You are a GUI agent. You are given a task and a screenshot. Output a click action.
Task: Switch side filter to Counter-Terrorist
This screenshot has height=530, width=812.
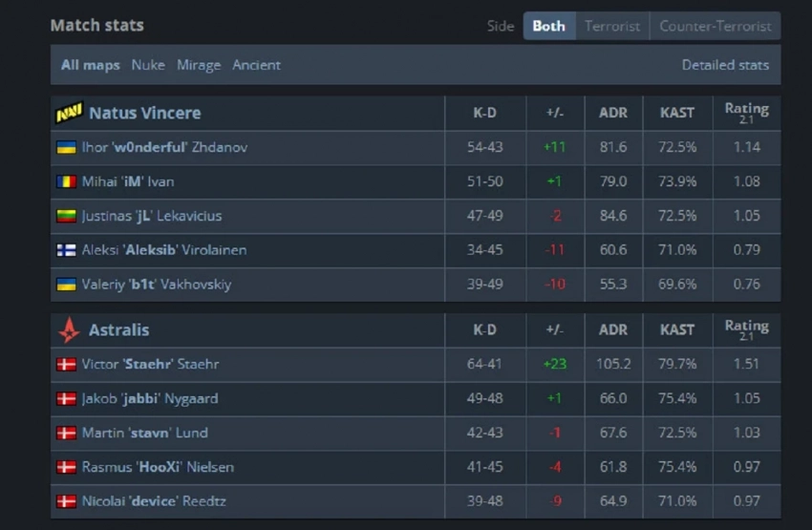coord(715,26)
